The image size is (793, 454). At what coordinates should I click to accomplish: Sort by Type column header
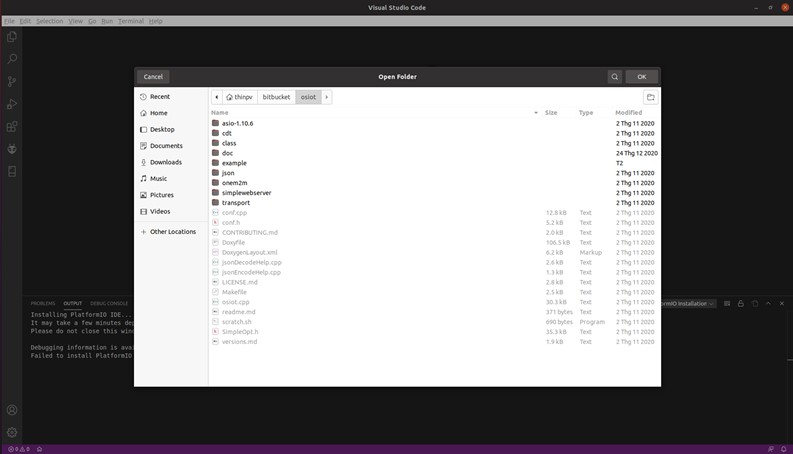tap(586, 113)
